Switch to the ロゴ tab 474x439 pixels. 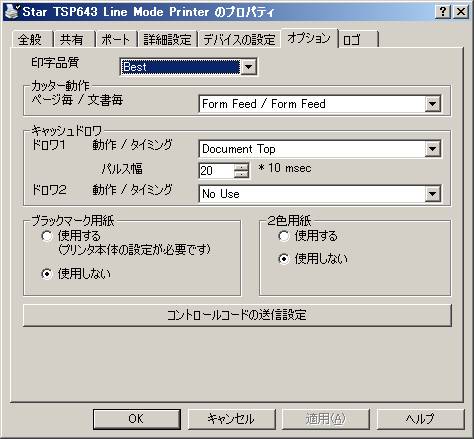pyautogui.click(x=359, y=40)
